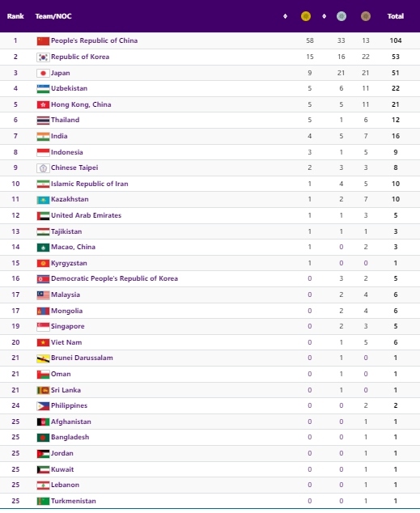Image resolution: width=420 pixels, height=513 pixels.
Task: Click the Republic of Korea flag icon
Action: [x=43, y=57]
